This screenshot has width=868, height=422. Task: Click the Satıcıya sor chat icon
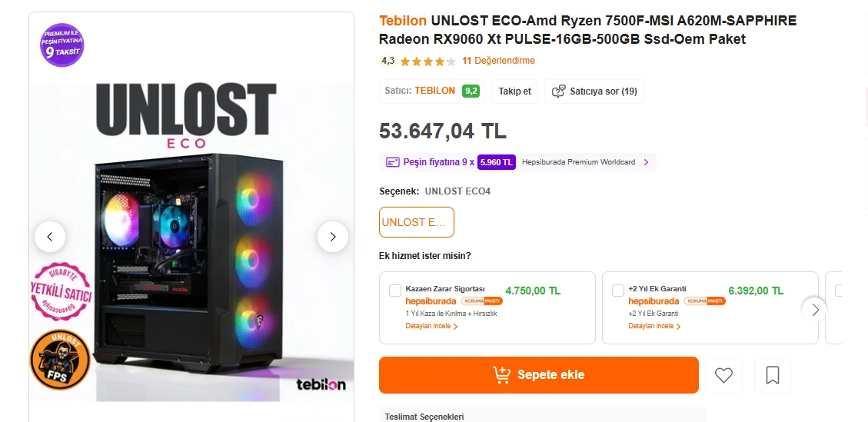click(x=559, y=91)
